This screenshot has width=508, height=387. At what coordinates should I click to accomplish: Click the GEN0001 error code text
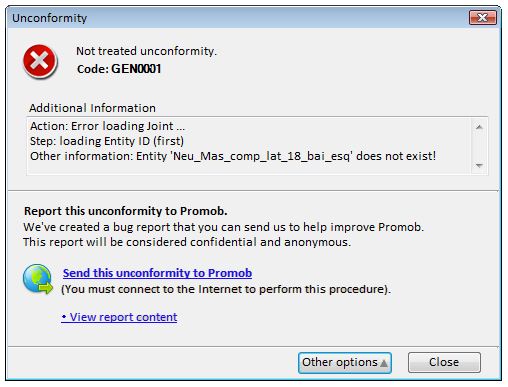(136, 69)
